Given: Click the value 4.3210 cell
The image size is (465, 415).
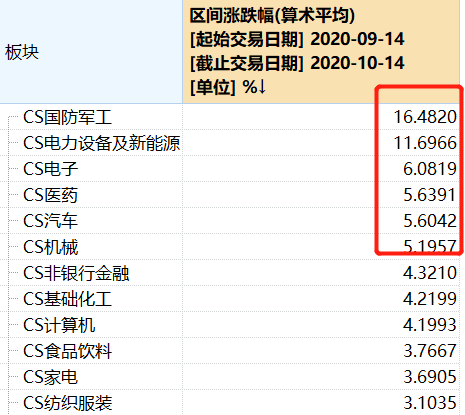Looking at the screenshot, I should pyautogui.click(x=430, y=273).
